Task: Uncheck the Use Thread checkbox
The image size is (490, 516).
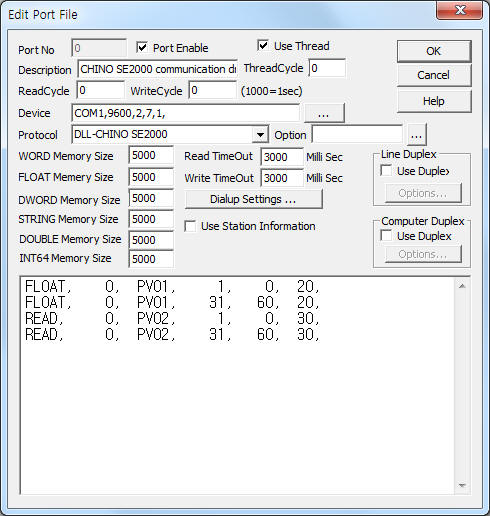Action: 263,45
